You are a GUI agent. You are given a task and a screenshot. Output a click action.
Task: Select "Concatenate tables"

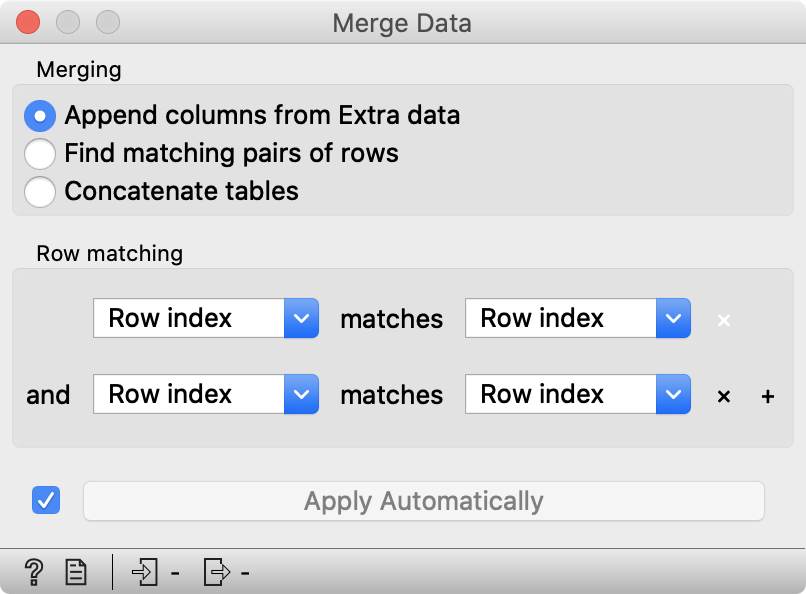pos(40,192)
